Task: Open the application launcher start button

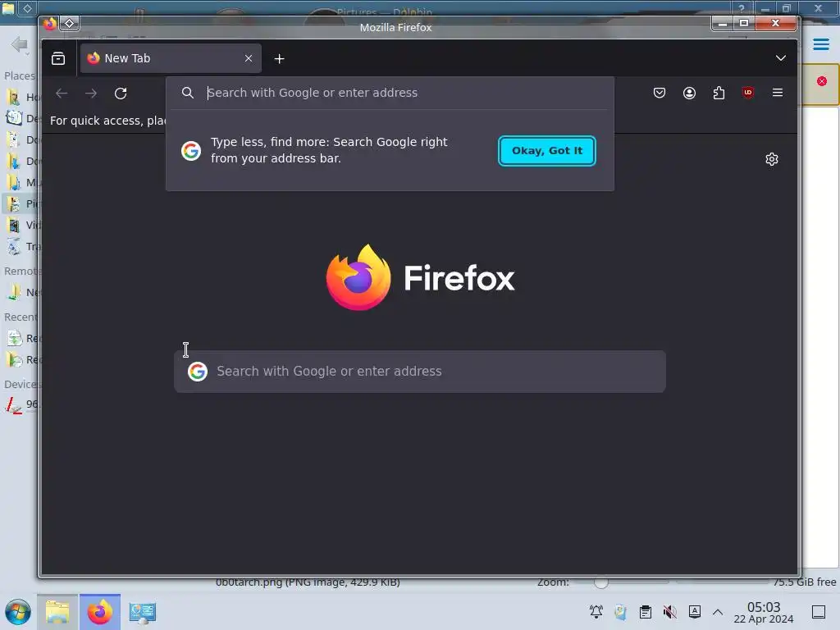Action: 18,612
